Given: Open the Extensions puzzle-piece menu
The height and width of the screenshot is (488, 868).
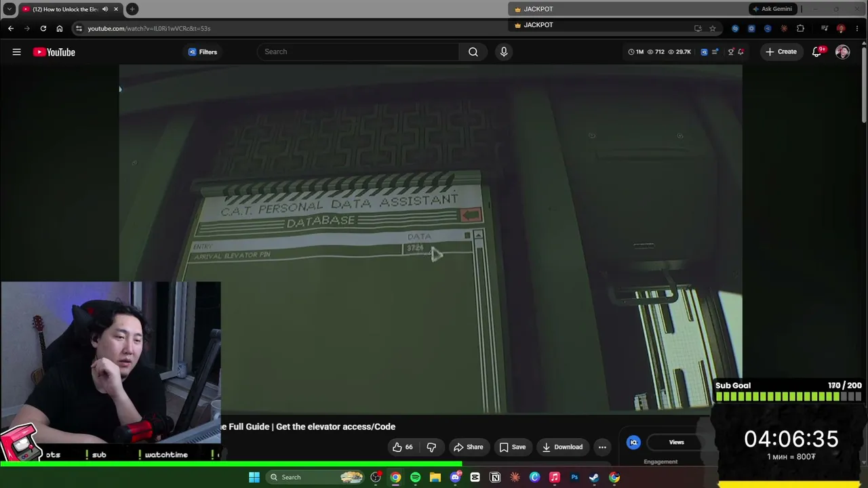Looking at the screenshot, I should (x=800, y=28).
